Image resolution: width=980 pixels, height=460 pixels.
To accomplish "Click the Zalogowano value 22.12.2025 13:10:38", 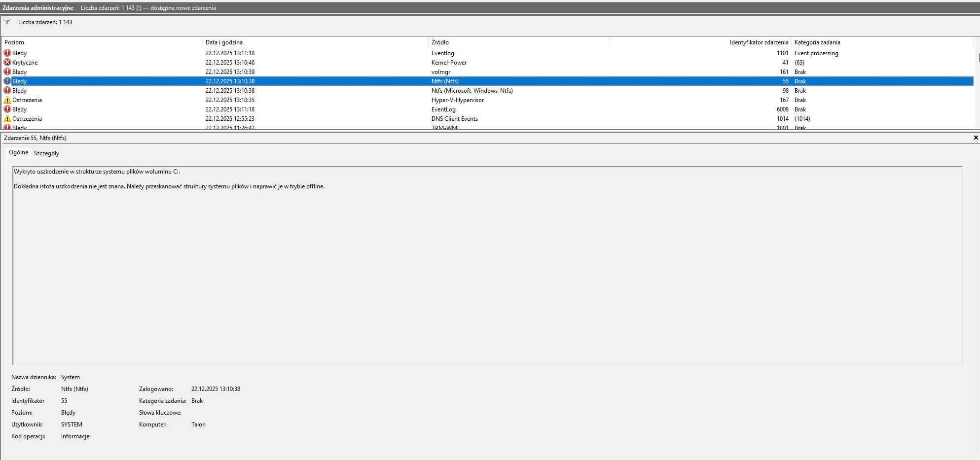I will tap(216, 389).
